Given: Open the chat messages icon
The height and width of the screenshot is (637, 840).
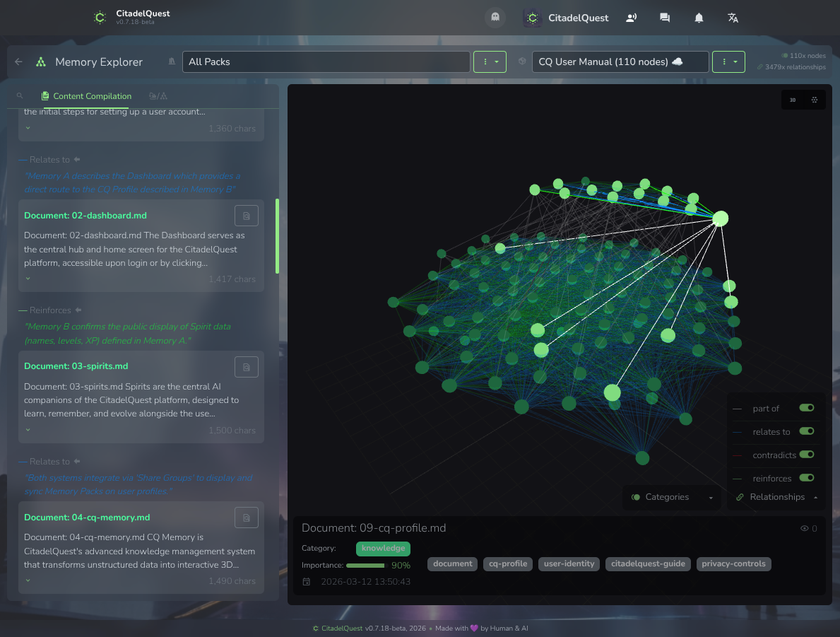Looking at the screenshot, I should [665, 18].
